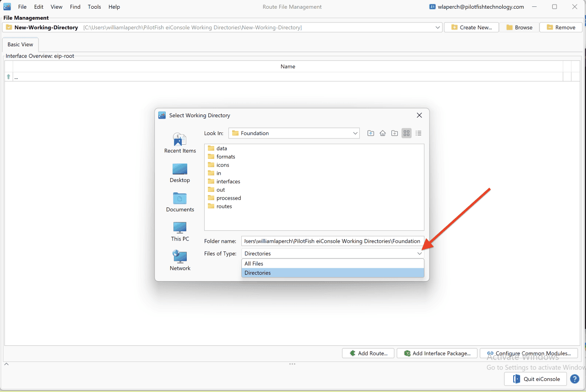Select the in folder

point(215,173)
